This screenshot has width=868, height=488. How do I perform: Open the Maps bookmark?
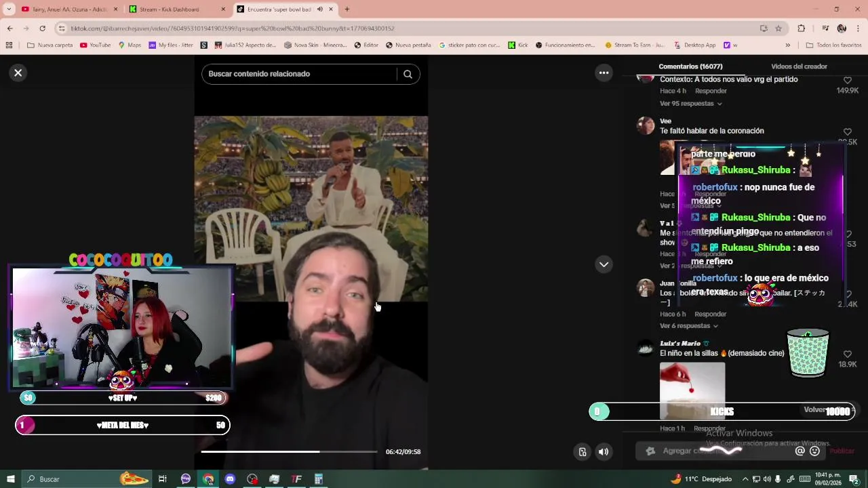(130, 45)
